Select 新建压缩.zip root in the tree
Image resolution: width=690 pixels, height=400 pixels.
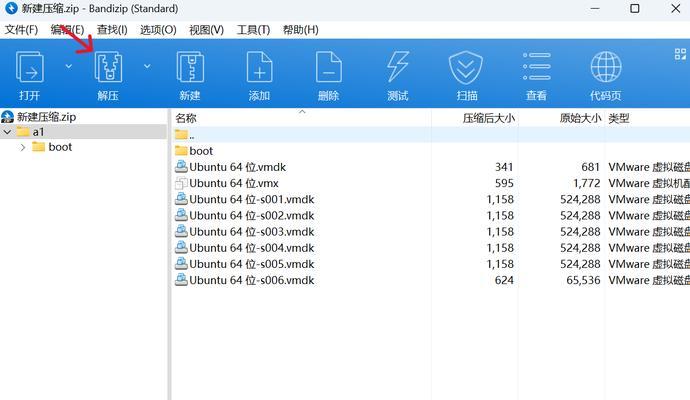pyautogui.click(x=47, y=117)
